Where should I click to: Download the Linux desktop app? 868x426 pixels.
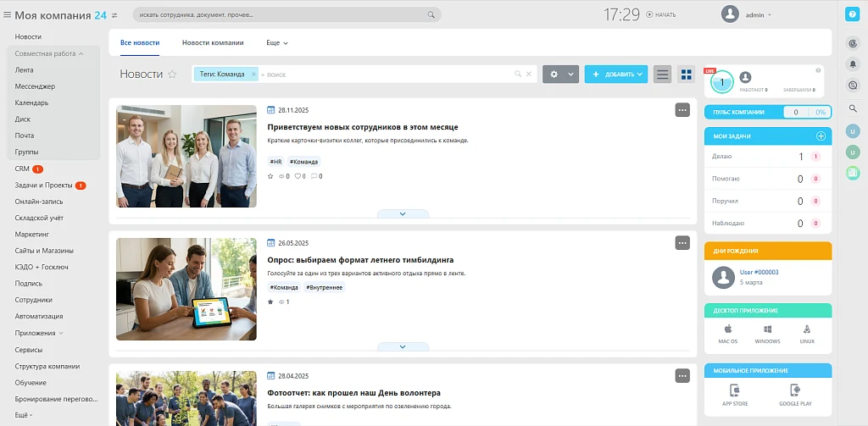pos(807,335)
